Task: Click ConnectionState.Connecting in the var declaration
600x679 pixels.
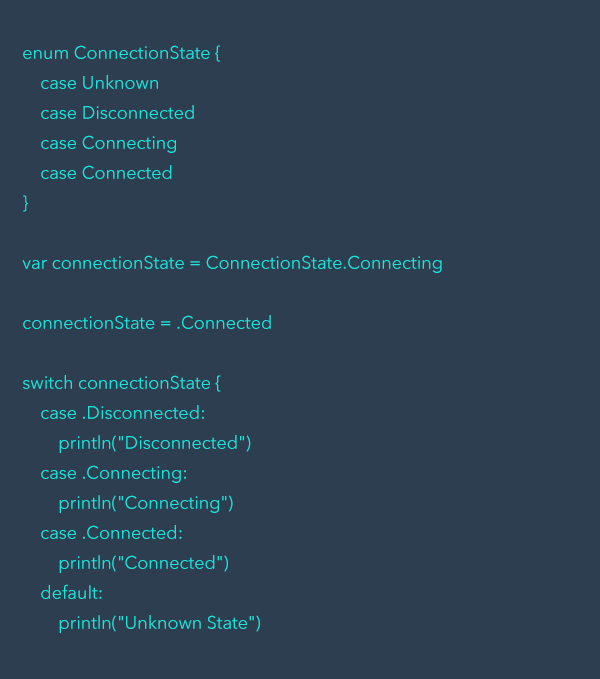Action: tap(324, 263)
